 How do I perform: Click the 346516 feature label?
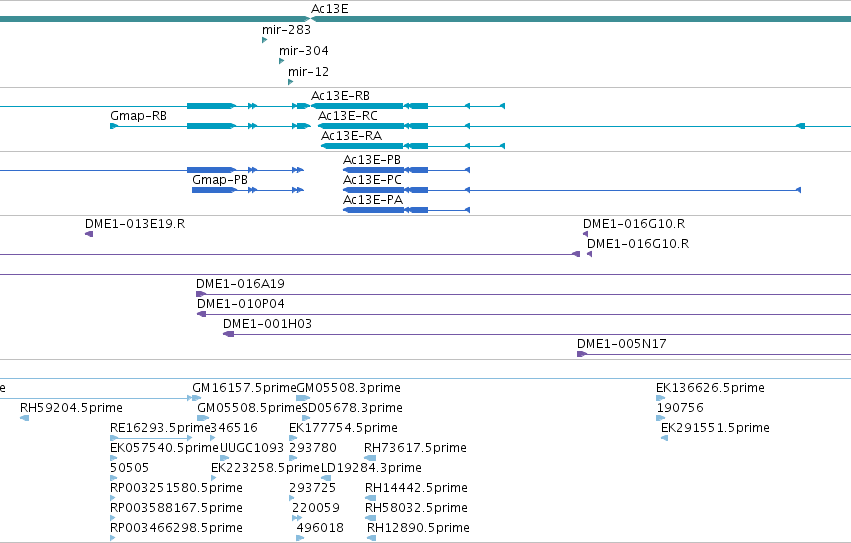click(x=233, y=428)
